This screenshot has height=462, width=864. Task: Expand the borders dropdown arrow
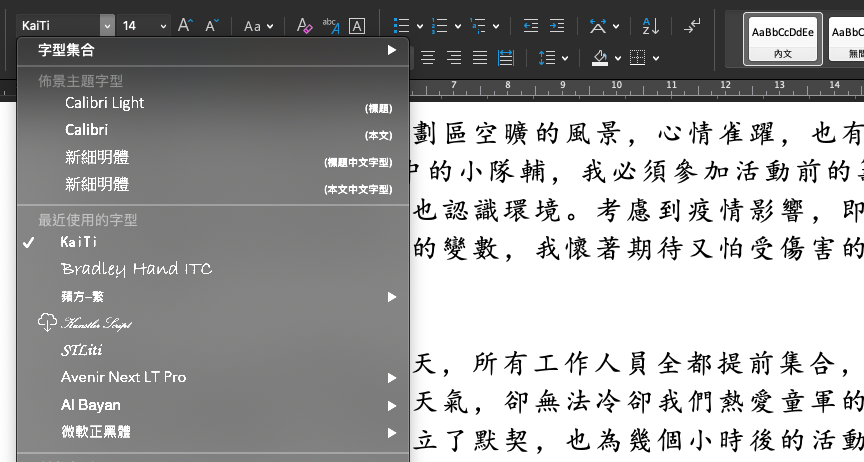656,58
